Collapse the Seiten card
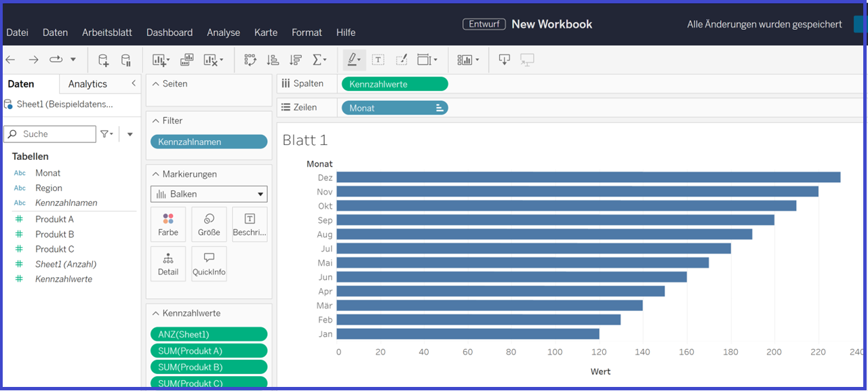The height and width of the screenshot is (391, 868). tap(155, 84)
